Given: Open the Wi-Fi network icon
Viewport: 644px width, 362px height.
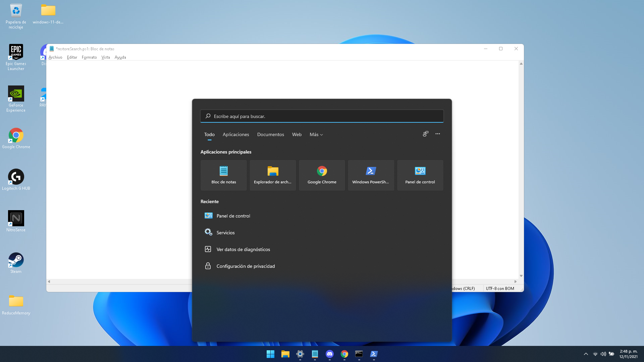Looking at the screenshot, I should (x=595, y=354).
